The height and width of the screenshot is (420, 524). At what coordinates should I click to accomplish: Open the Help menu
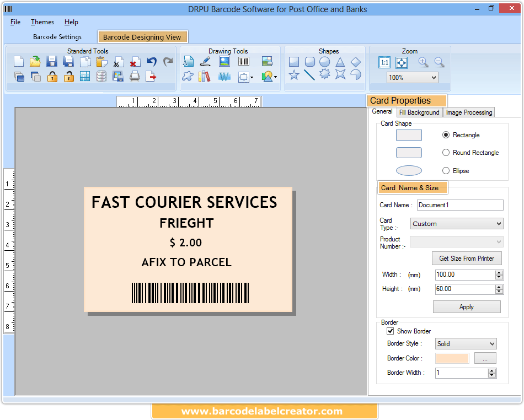coord(71,22)
